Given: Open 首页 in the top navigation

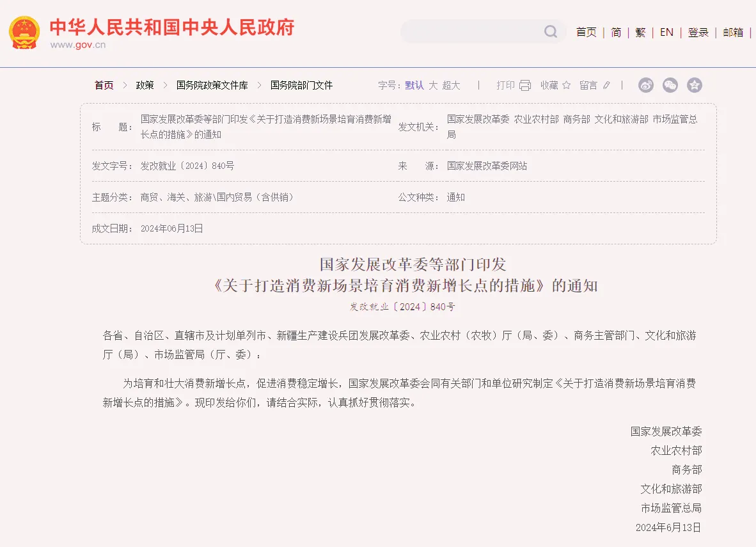Looking at the screenshot, I should tap(587, 33).
